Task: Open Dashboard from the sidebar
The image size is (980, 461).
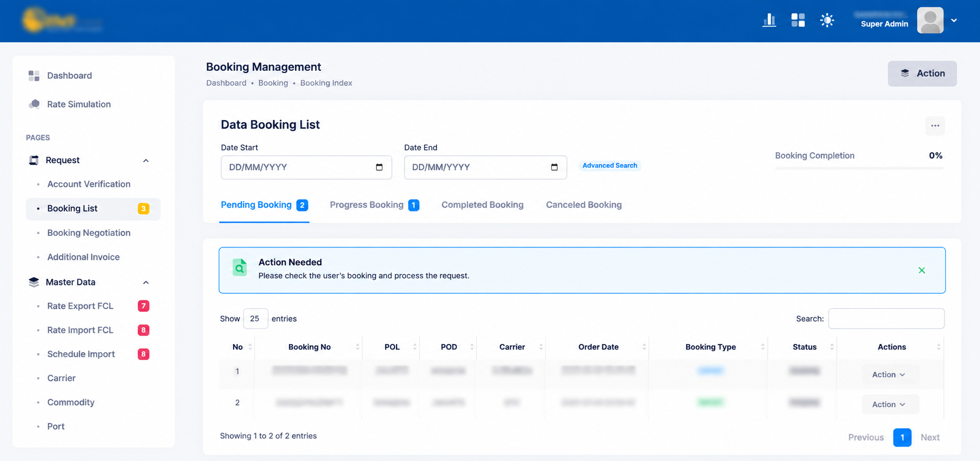Action: click(x=70, y=76)
